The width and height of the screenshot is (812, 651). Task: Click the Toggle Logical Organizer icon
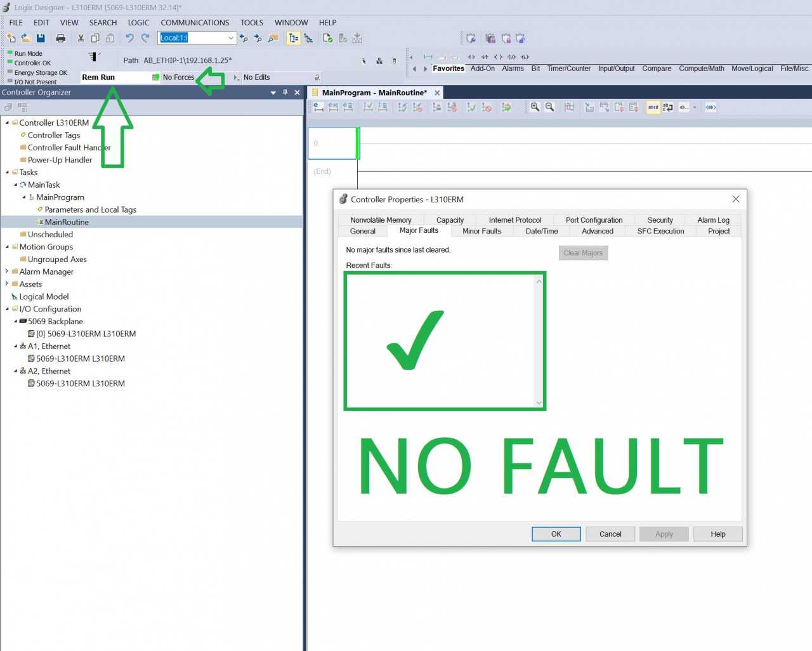click(x=309, y=38)
